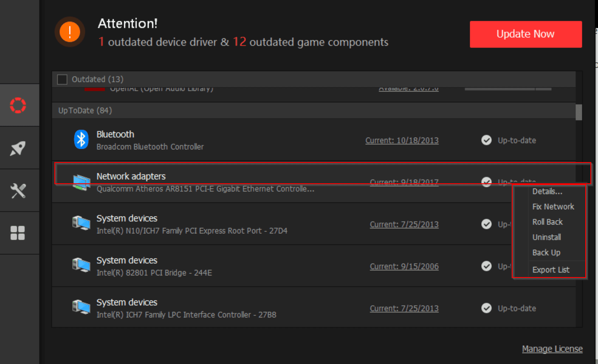
Task: Open the Tools wrench sidebar icon
Action: click(x=18, y=190)
